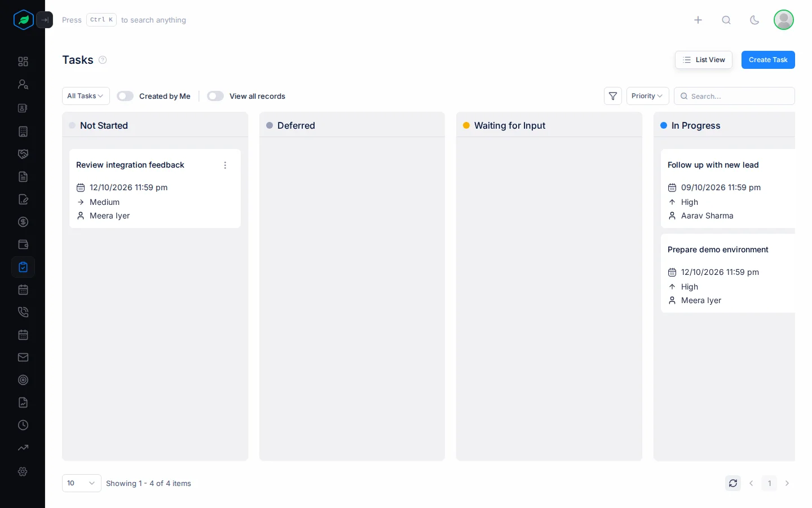Open the trending arrow analytics sidebar icon

(x=23, y=448)
